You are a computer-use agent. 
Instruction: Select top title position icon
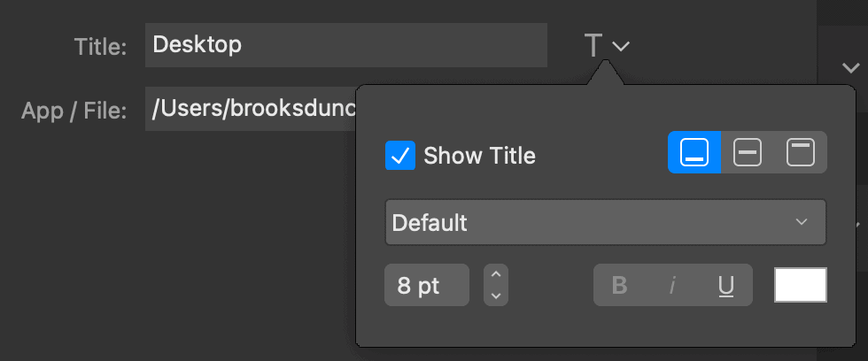[x=801, y=152]
